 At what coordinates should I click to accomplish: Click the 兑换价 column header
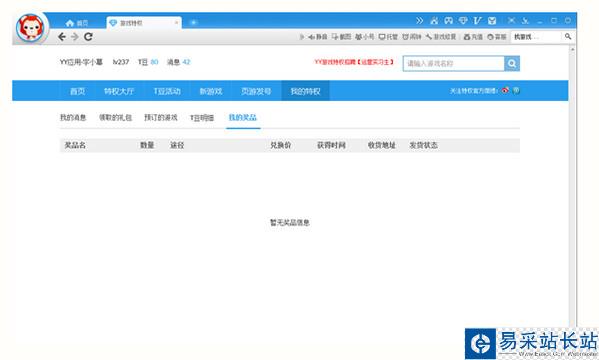[x=281, y=145]
